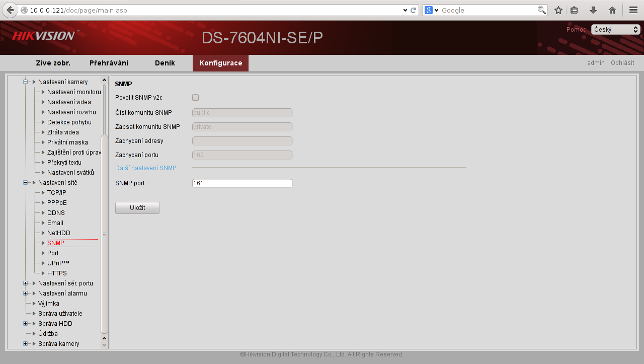Click tree scrollbar up arrow at top

[x=104, y=80]
